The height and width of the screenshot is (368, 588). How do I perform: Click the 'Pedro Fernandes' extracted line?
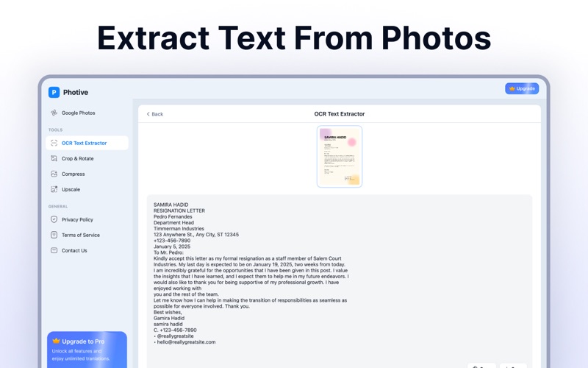tap(173, 216)
